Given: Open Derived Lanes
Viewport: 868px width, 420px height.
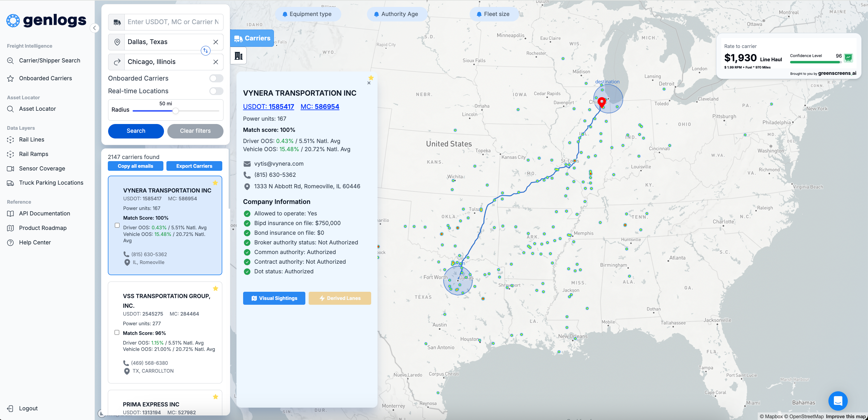Looking at the screenshot, I should pos(340,298).
